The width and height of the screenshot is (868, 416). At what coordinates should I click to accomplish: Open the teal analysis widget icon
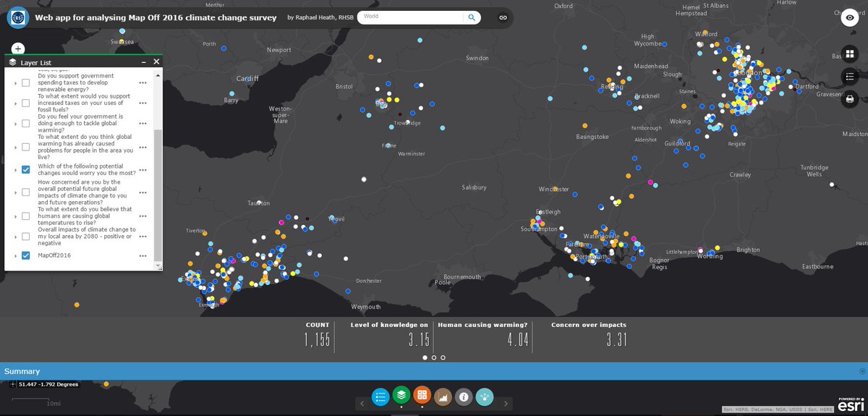tap(485, 396)
